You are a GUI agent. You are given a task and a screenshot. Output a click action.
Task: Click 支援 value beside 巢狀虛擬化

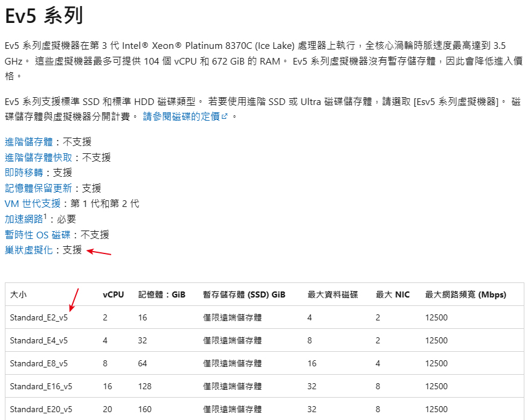(72, 250)
